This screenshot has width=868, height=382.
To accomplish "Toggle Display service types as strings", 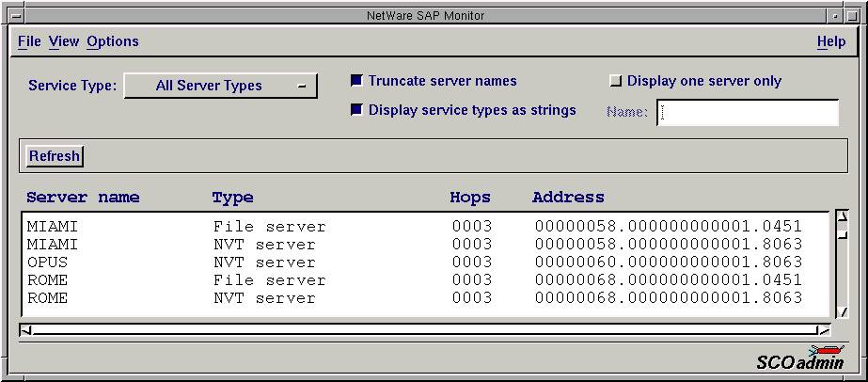I will (356, 110).
